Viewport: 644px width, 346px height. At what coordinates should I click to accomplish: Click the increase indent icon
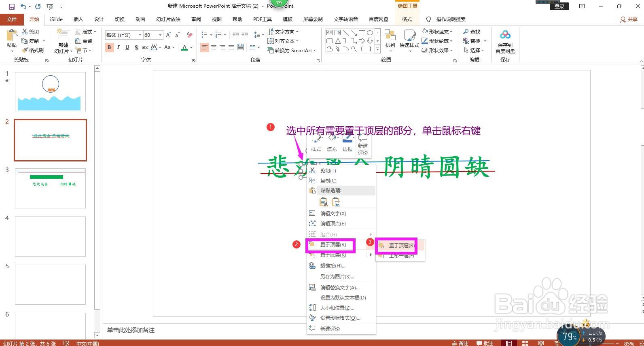[x=245, y=35]
